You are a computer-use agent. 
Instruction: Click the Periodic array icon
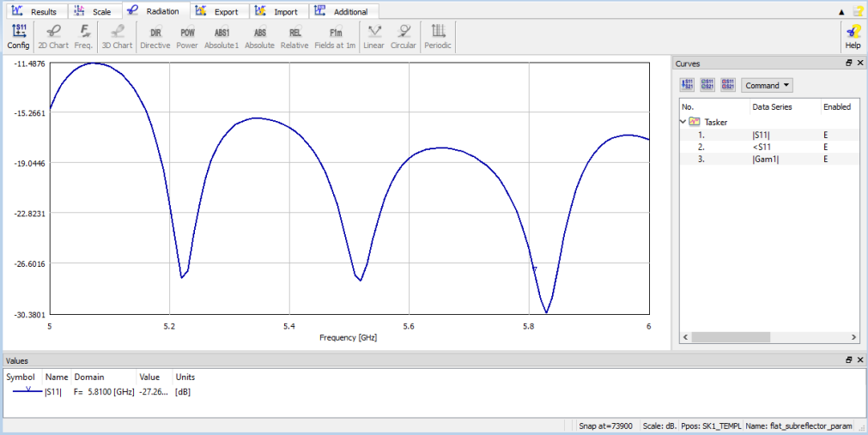click(438, 37)
